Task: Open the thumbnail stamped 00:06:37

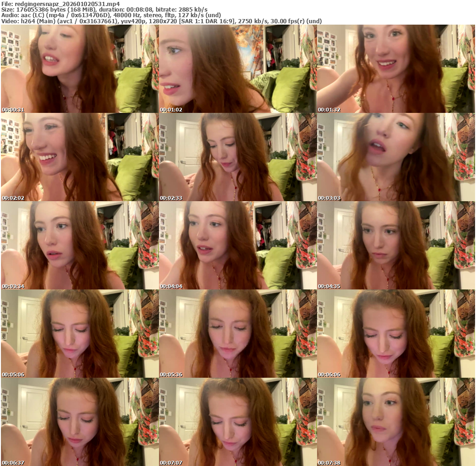Action: (79, 422)
